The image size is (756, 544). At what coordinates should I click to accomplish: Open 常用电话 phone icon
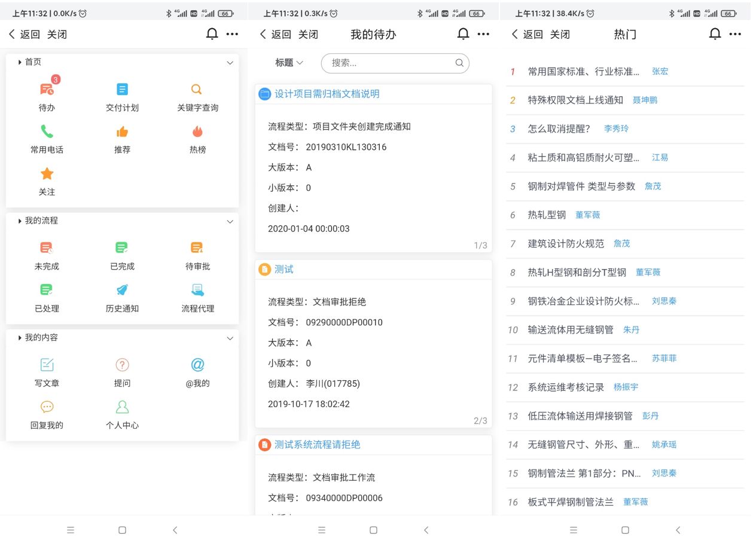[x=47, y=133]
